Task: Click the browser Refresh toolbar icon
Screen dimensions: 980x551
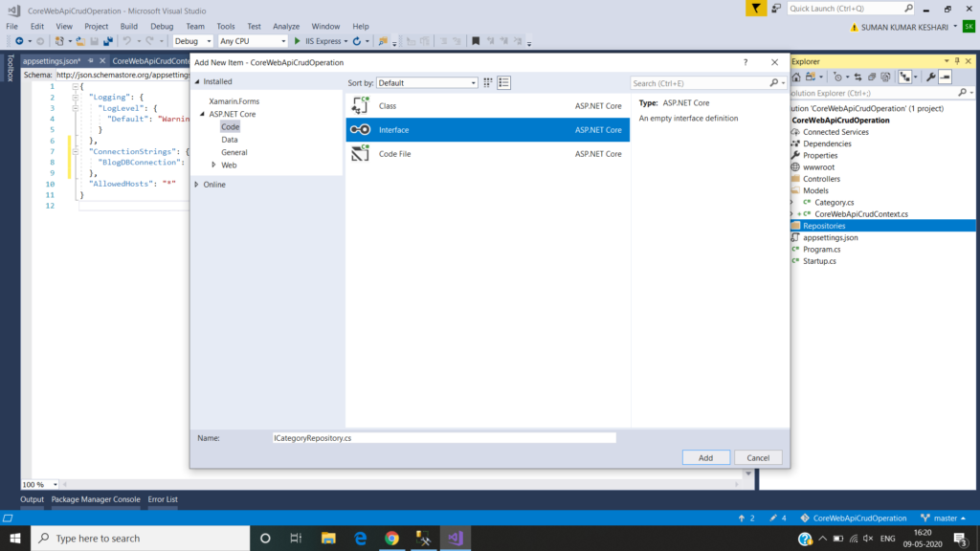Action: [x=357, y=41]
